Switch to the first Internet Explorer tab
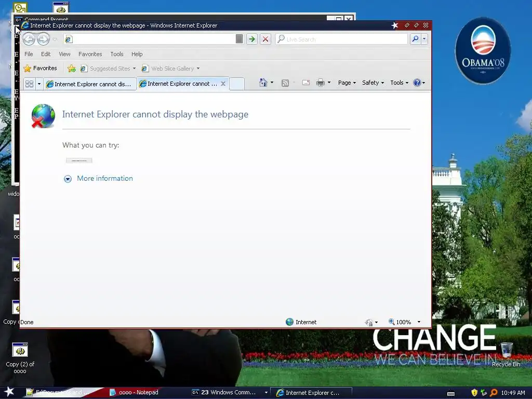The height and width of the screenshot is (399, 532). pos(89,84)
